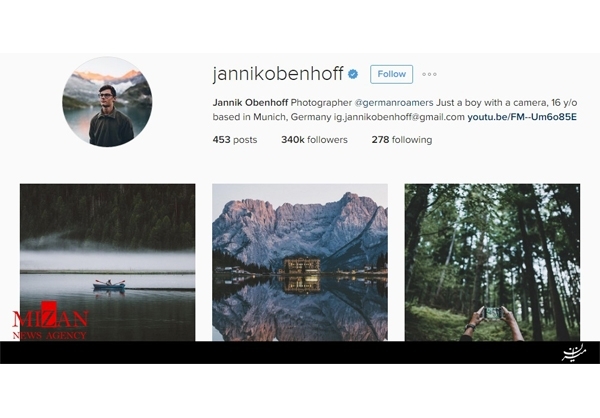Open the @germanroamers mention link
Image resolution: width=600 pixels, height=418 pixels.
pos(394,103)
